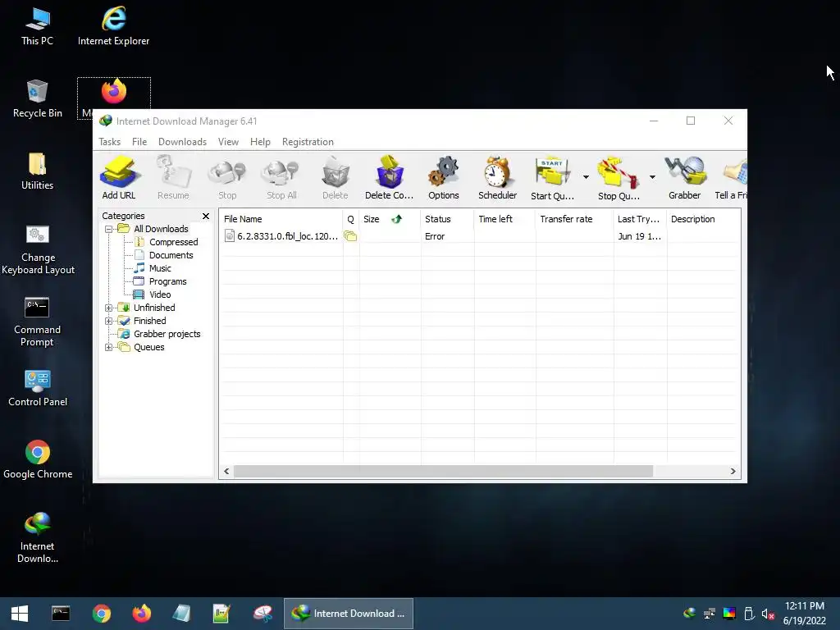Sort by Transfer rate column header
The width and height of the screenshot is (840, 630).
(573, 219)
